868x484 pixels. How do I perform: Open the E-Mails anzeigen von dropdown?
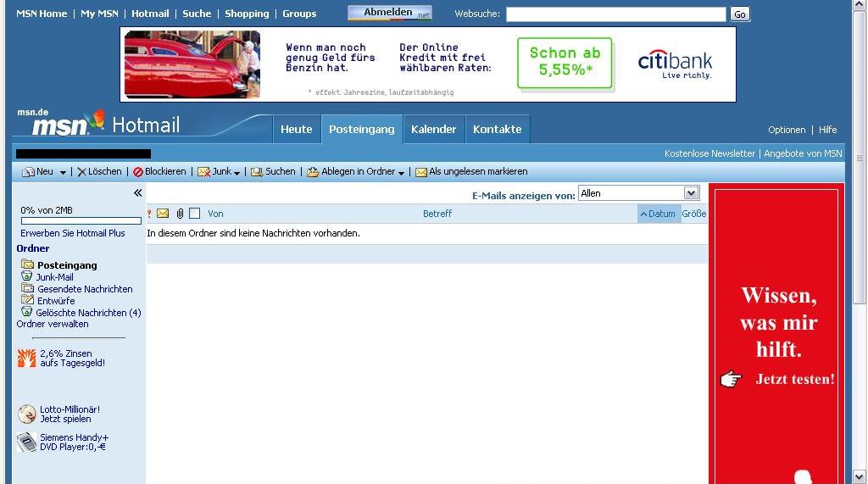[639, 193]
